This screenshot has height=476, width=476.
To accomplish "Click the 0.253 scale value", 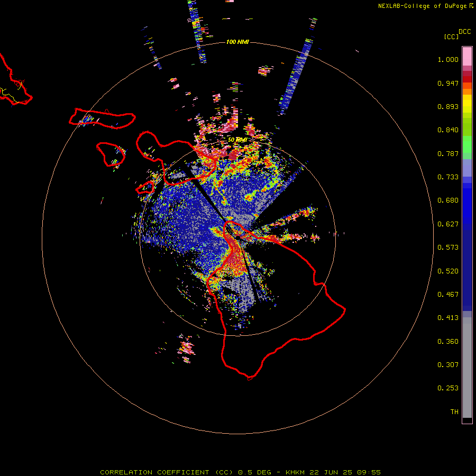I will click(448, 388).
